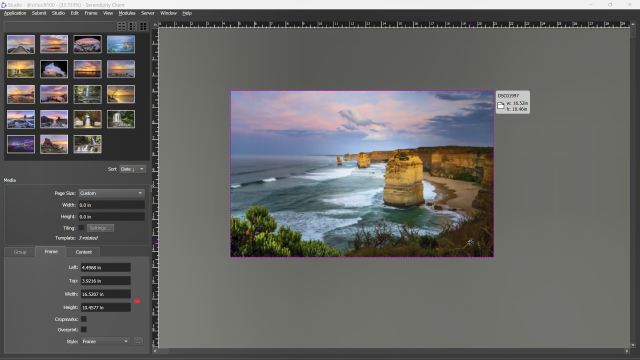Click the ellipsis button beside Style
The height and width of the screenshot is (360, 640).
pyautogui.click(x=138, y=341)
